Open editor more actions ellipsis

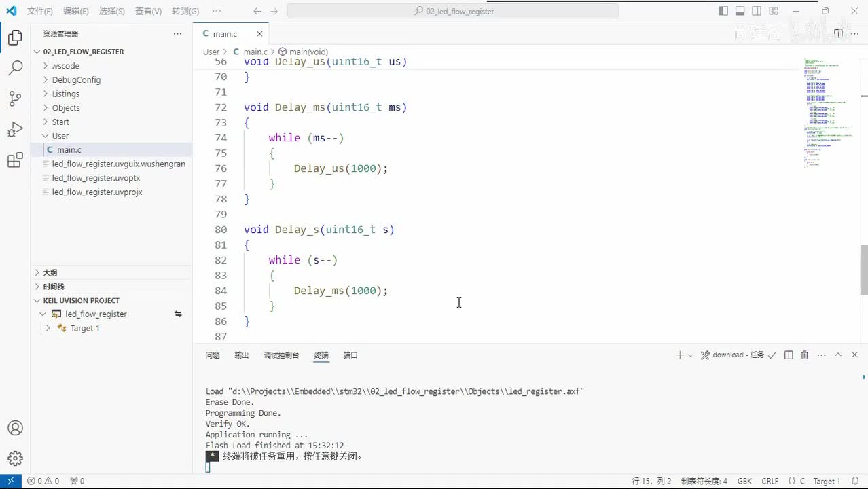pos(855,33)
